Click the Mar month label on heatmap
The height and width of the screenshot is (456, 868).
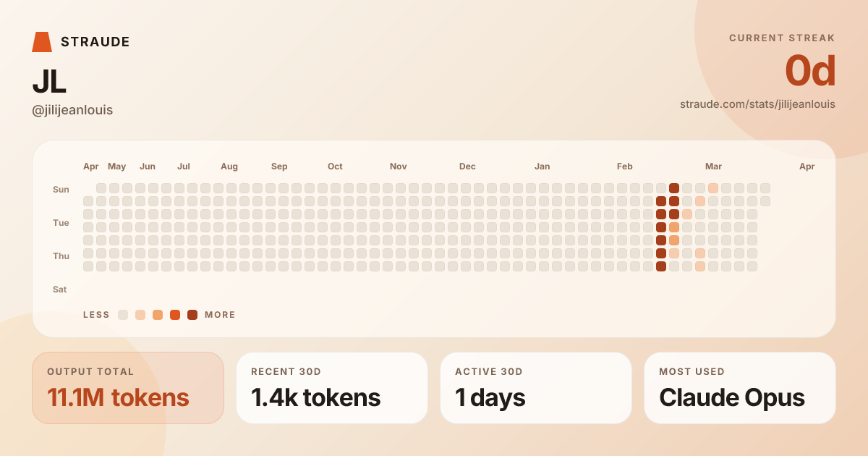[x=713, y=166]
